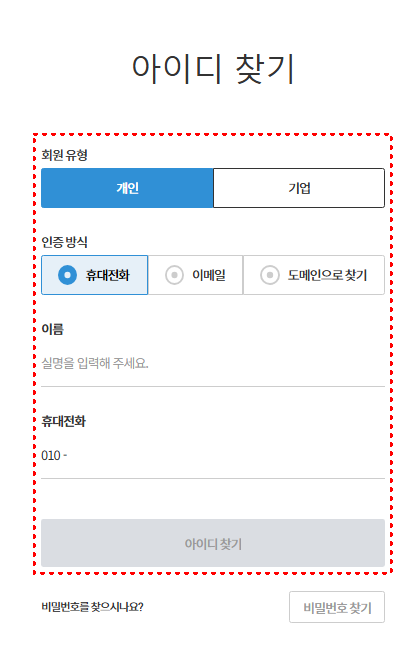This screenshot has height=667, width=412.
Task: Click the 인증 방식 section label
Action: pyautogui.click(x=64, y=242)
